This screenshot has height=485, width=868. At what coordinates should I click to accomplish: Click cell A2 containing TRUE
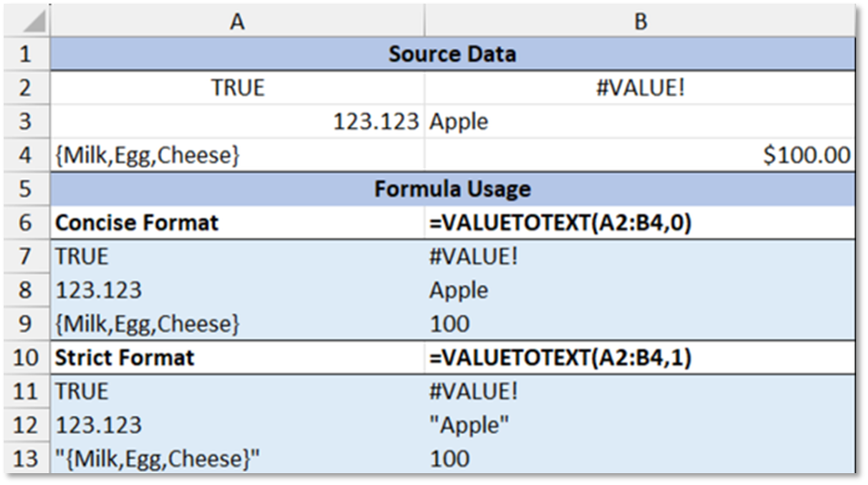(x=237, y=88)
